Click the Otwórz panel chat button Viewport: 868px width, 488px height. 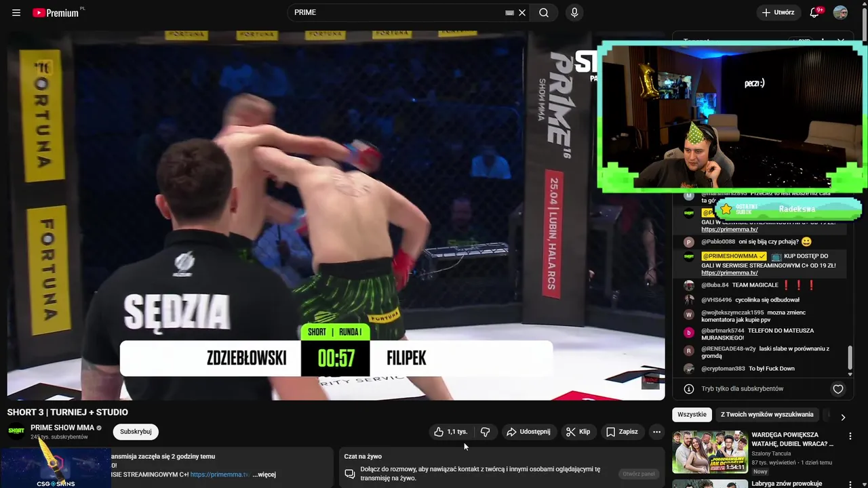click(x=639, y=474)
